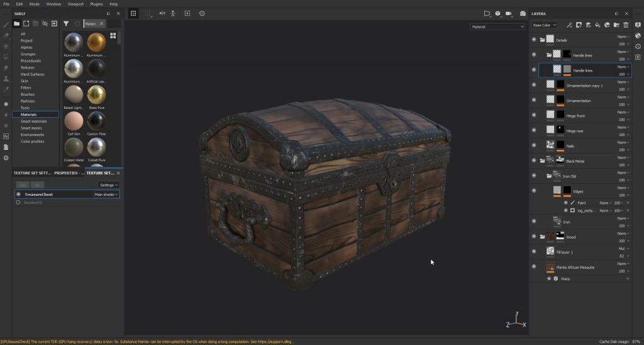Toggle visibility of Details folder layer
Screen dimensions: 644x345
pos(534,40)
